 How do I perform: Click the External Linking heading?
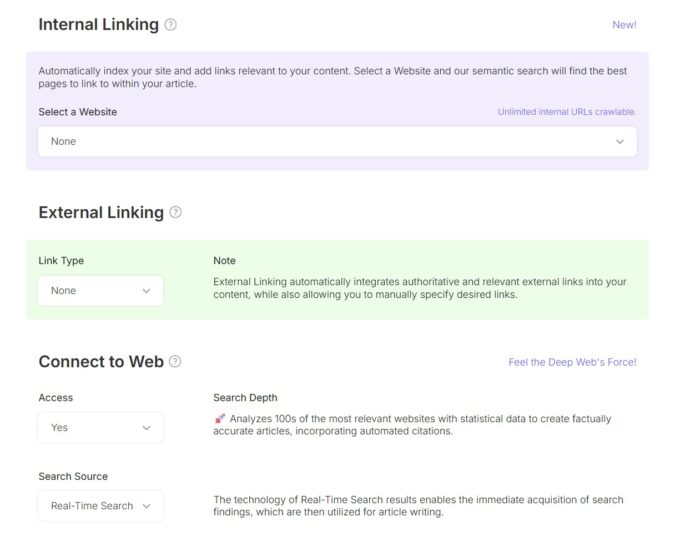pos(101,212)
